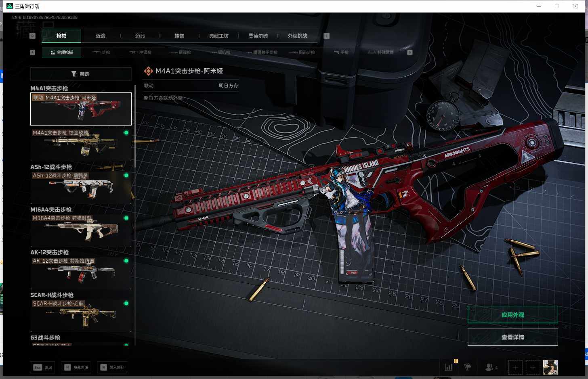Click the green dot on M16A4 skin
The height and width of the screenshot is (379, 588).
pos(126,218)
